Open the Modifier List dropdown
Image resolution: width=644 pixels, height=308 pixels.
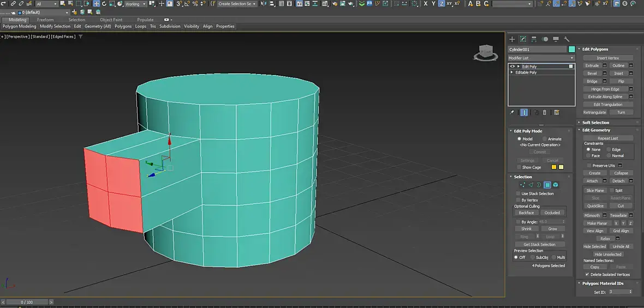click(541, 58)
